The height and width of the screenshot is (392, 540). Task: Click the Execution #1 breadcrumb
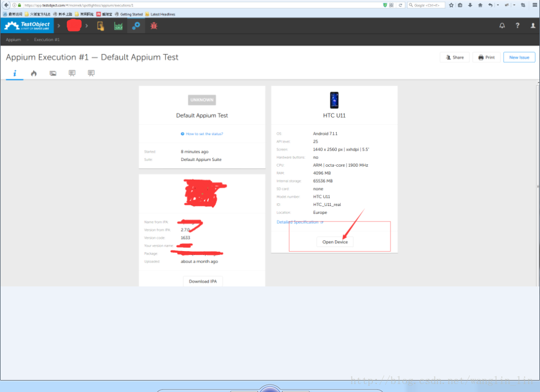[47, 39]
